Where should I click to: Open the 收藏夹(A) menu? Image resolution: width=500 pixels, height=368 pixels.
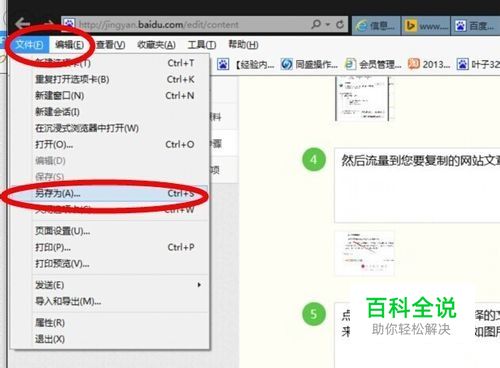156,45
